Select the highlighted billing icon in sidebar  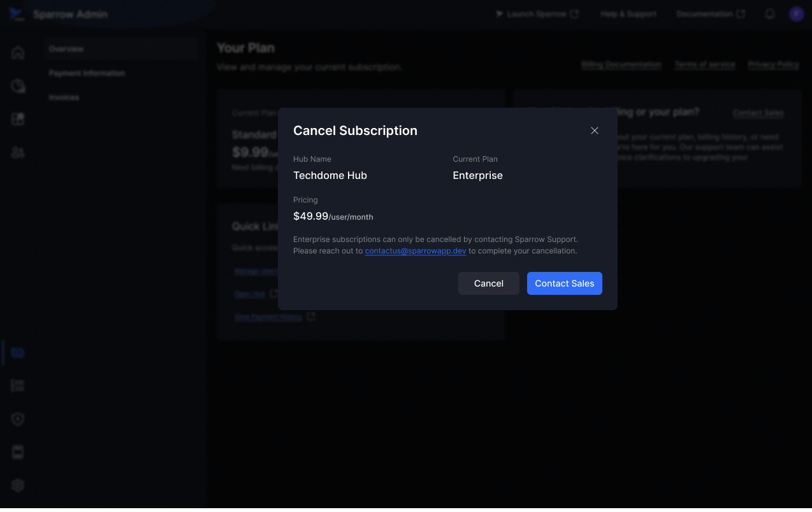[18, 353]
